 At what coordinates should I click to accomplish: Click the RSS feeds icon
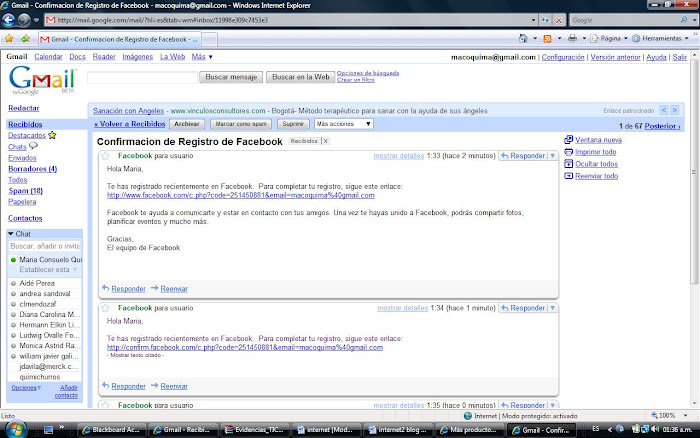coord(547,39)
